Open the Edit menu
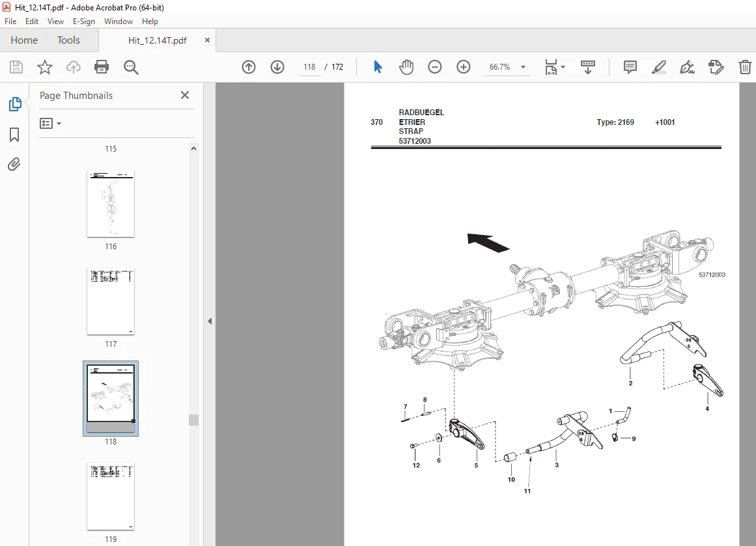756x546 pixels. click(x=32, y=21)
